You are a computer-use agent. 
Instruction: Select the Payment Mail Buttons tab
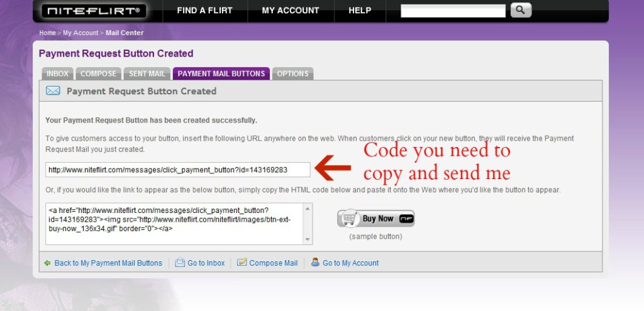point(221,74)
